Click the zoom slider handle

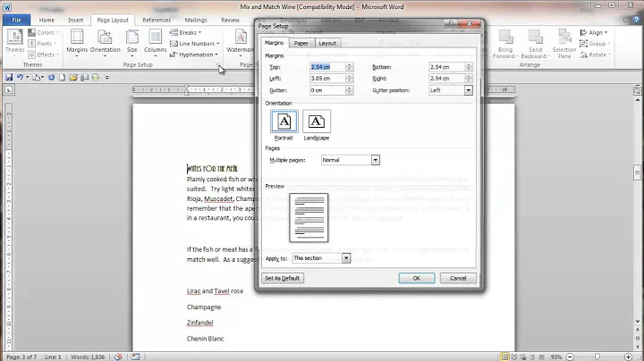pos(597,357)
